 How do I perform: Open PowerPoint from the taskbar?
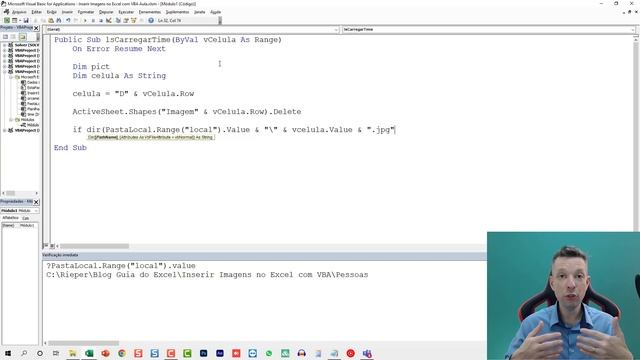point(105,353)
